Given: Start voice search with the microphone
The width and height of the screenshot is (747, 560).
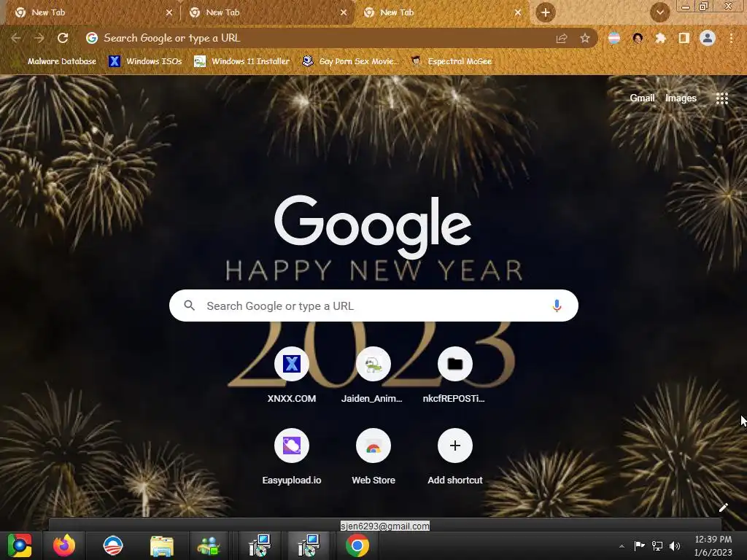Looking at the screenshot, I should click(x=557, y=306).
